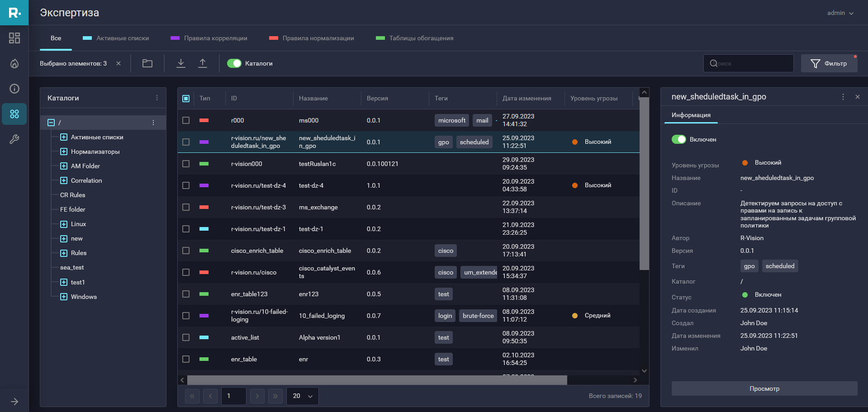This screenshot has height=412, width=868.
Task: Click the Просмотр button
Action: [764, 388]
